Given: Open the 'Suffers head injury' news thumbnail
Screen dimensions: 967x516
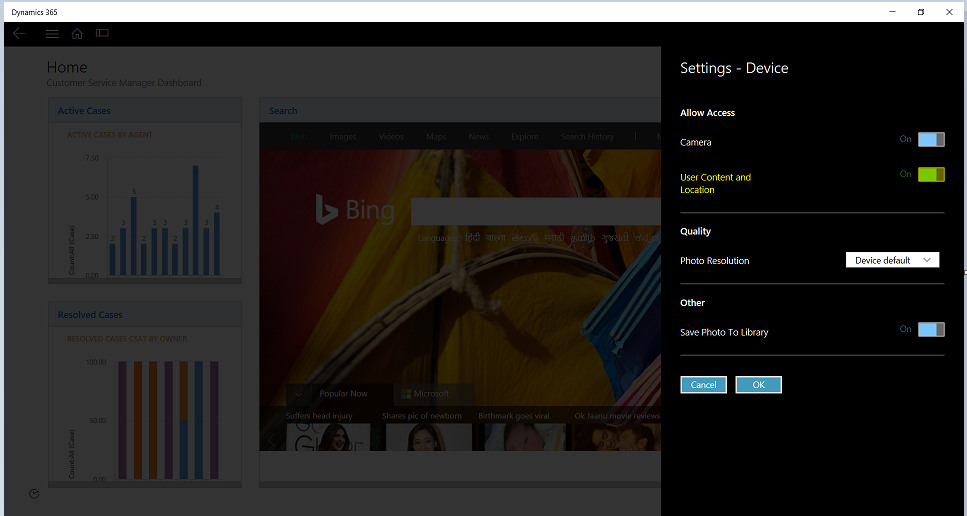Looking at the screenshot, I should point(328,437).
